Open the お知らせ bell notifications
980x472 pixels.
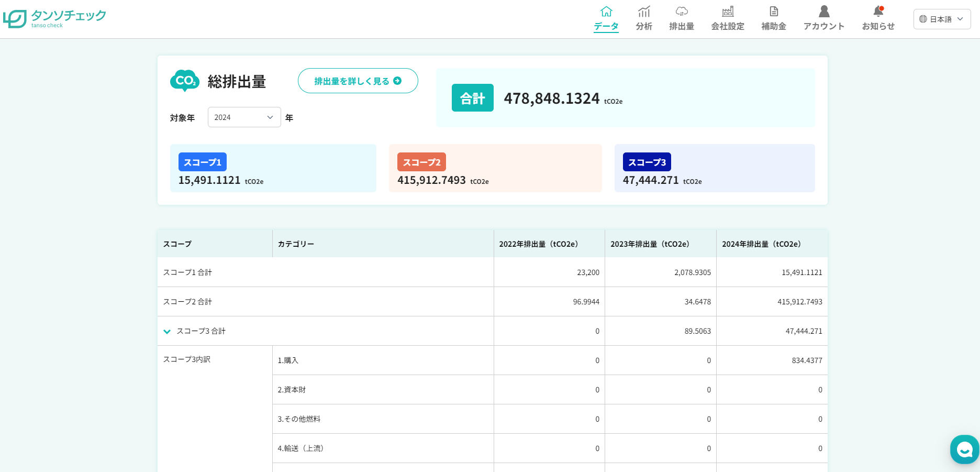(878, 12)
